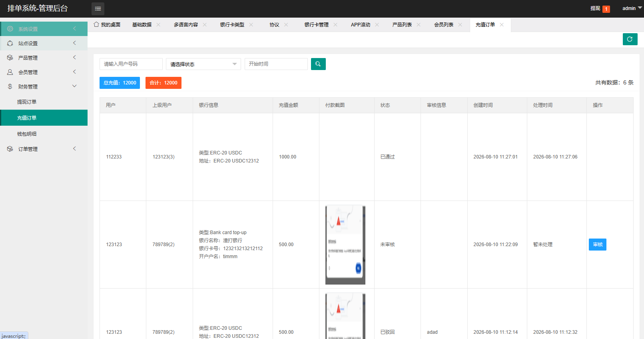Click parent user 123123(3)

click(x=163, y=157)
